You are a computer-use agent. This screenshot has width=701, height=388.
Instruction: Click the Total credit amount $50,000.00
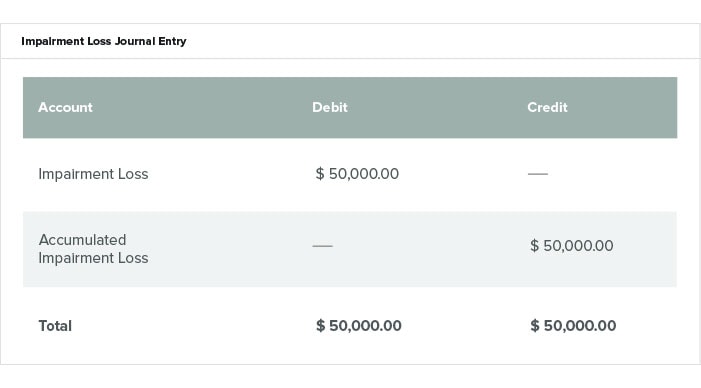pos(573,325)
